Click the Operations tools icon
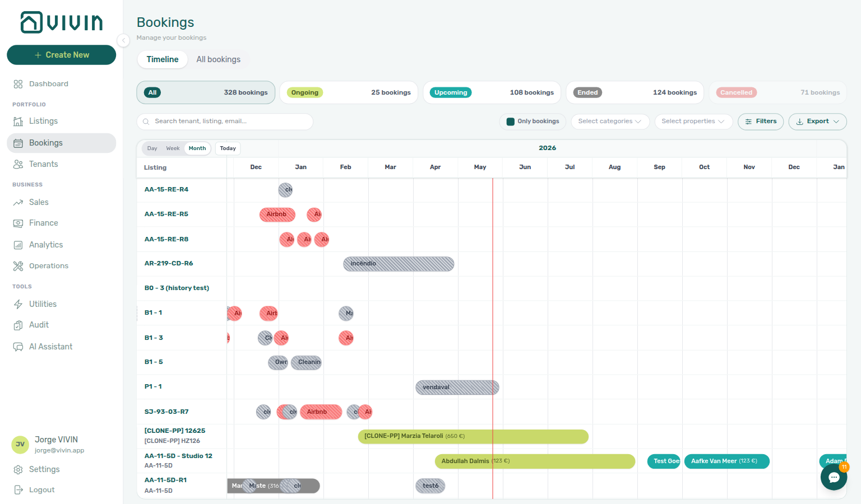The height and width of the screenshot is (504, 861). (x=18, y=266)
